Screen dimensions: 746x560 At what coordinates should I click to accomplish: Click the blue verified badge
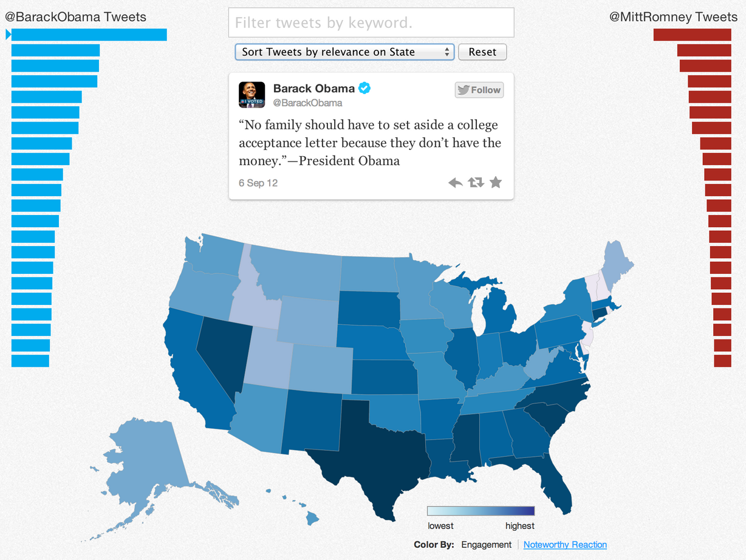364,89
